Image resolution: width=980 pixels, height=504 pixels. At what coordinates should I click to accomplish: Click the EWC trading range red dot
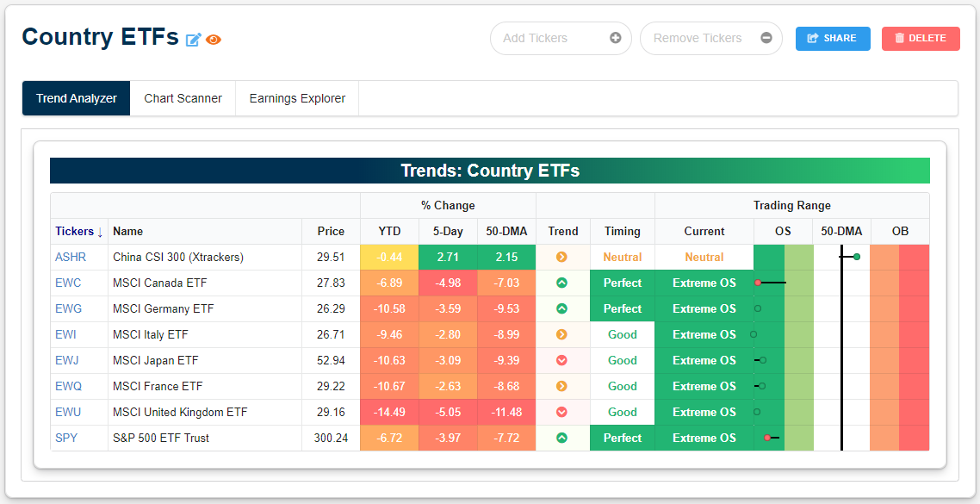[x=758, y=283]
